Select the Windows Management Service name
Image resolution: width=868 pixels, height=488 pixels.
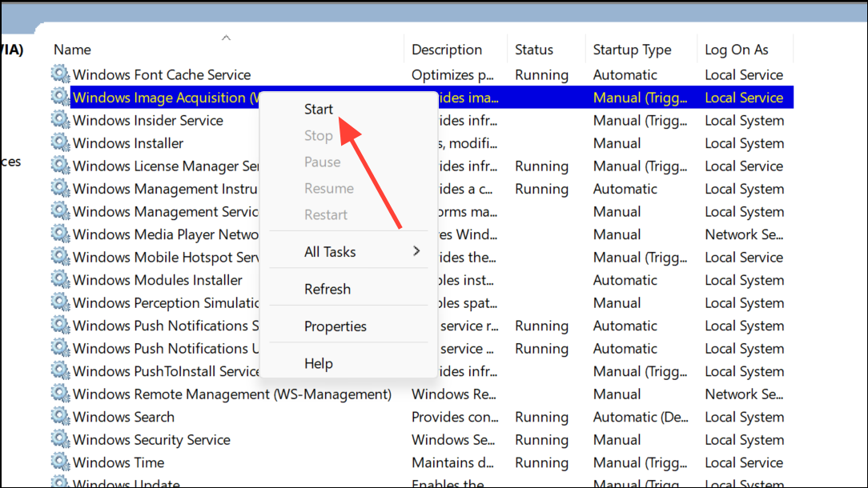166,212
